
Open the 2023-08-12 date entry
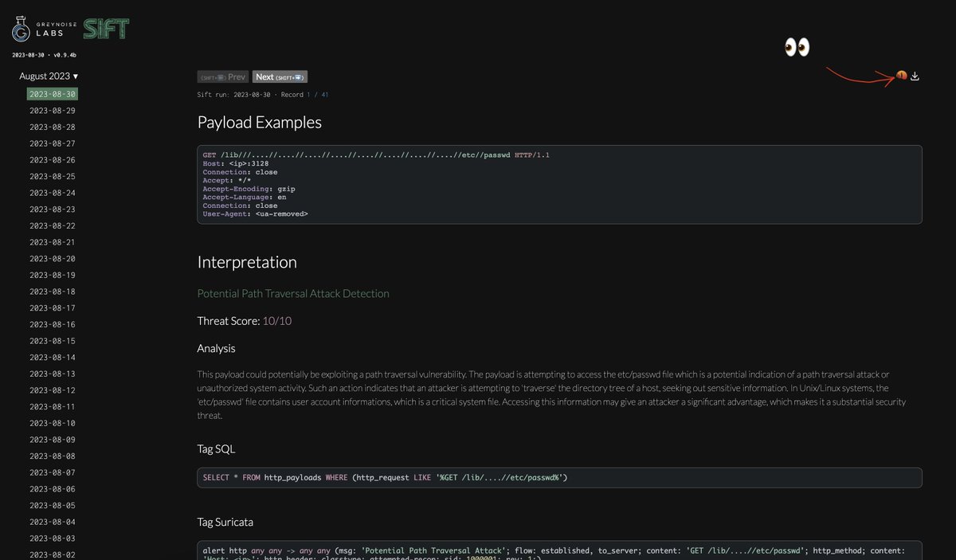point(53,390)
